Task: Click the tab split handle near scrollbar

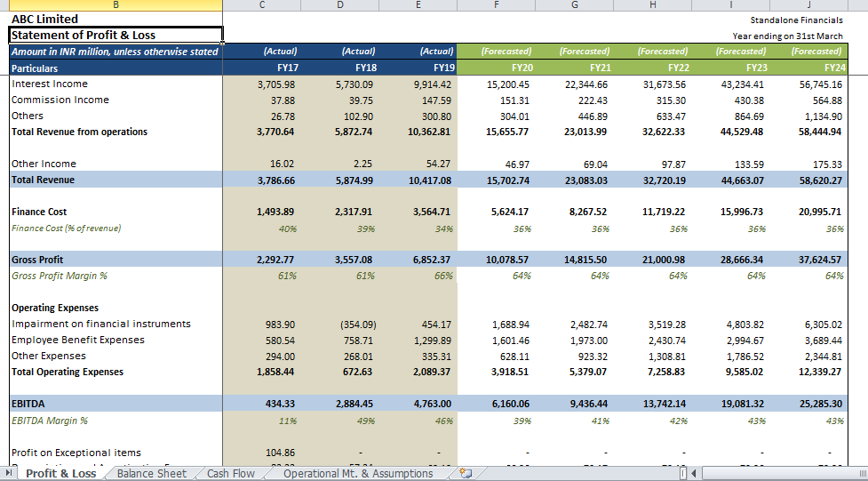Action: coord(683,473)
